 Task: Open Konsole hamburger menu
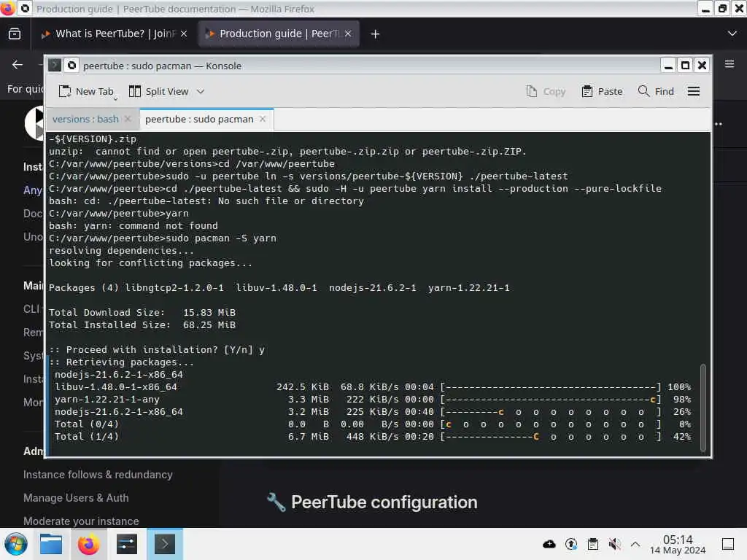pyautogui.click(x=694, y=91)
